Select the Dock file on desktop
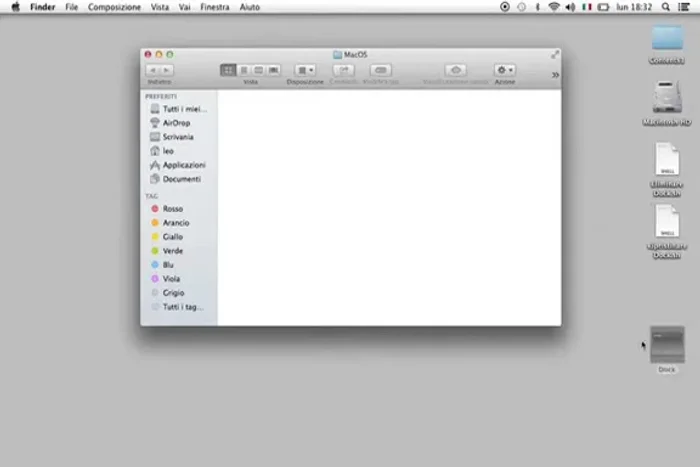700x467 pixels. pos(667,345)
